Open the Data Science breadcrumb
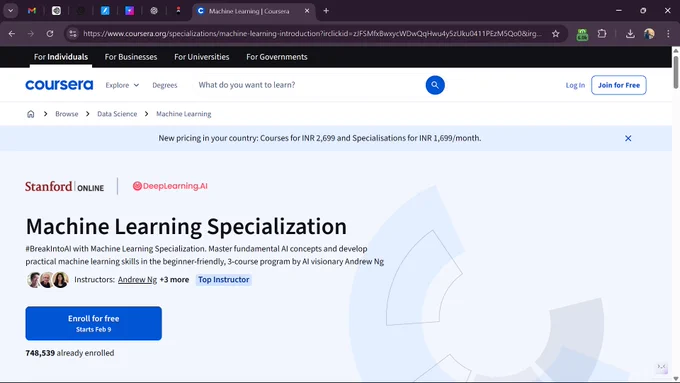This screenshot has width=680, height=383. 117,114
